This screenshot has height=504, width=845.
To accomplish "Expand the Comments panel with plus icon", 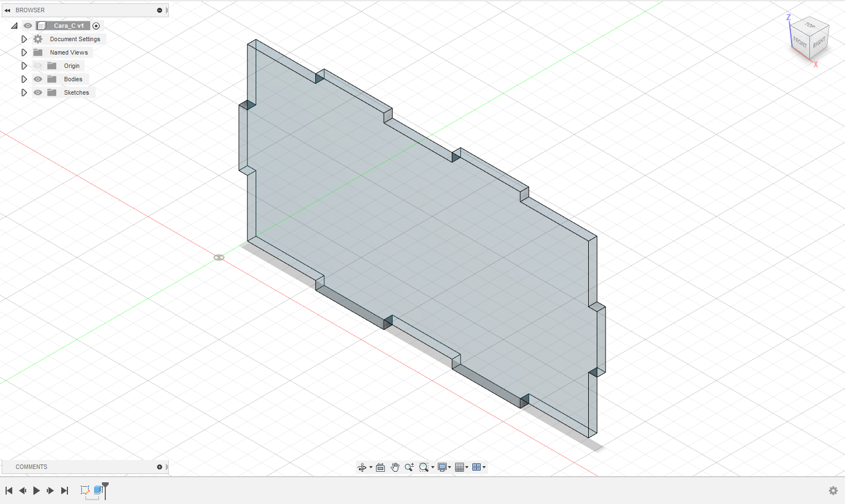I will point(159,467).
